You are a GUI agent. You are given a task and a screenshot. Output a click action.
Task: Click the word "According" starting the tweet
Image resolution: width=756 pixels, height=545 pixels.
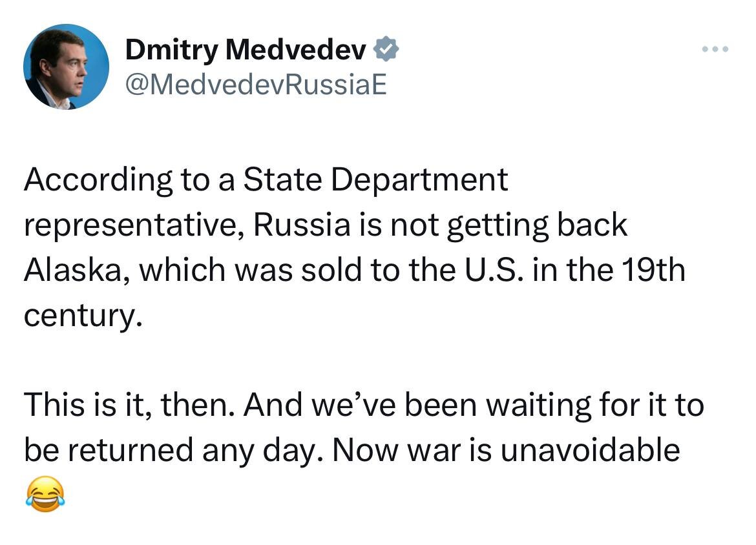[98, 181]
